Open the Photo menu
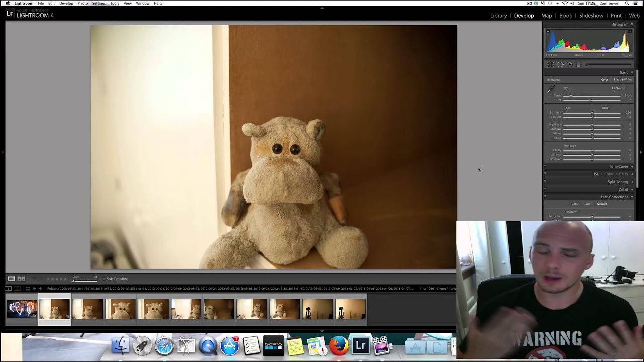644x362 pixels. tap(83, 3)
